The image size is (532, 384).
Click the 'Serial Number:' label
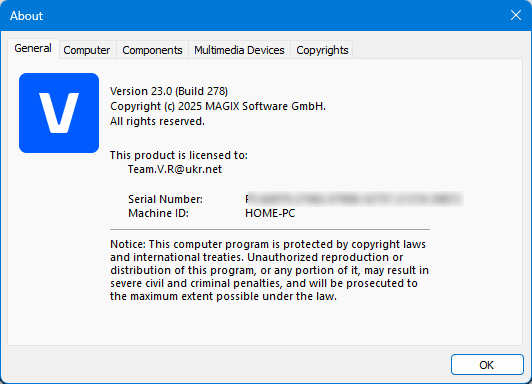tap(165, 199)
